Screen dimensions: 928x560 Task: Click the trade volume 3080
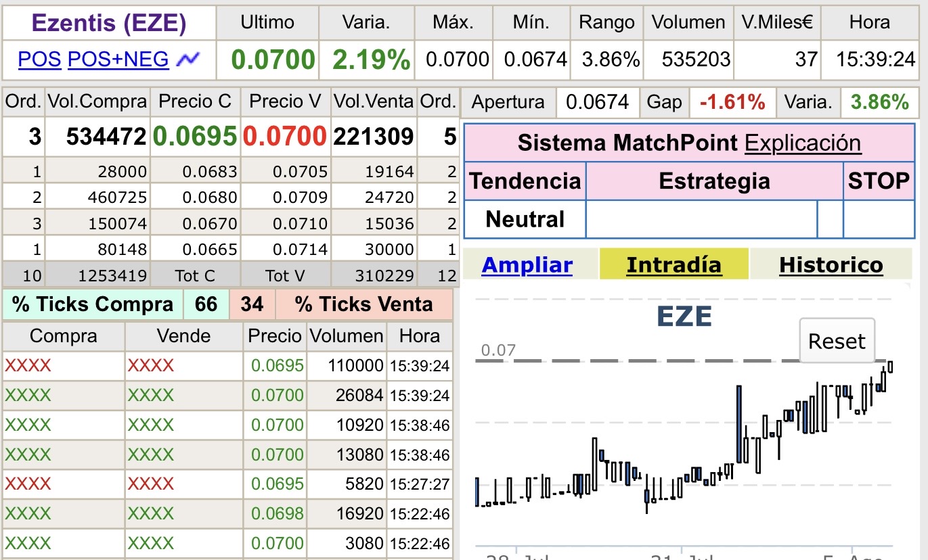(x=364, y=543)
